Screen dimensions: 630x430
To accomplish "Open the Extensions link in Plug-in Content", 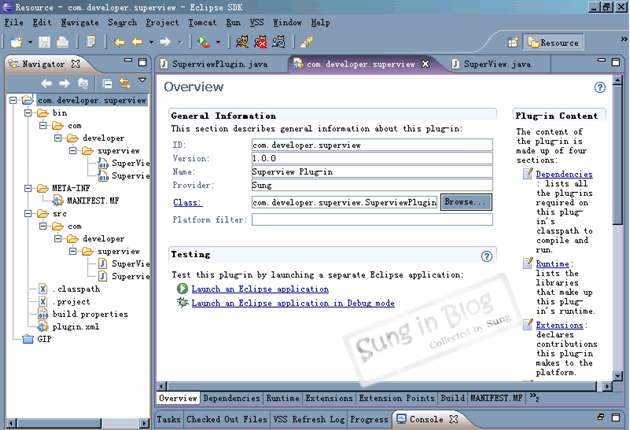I will coord(559,325).
